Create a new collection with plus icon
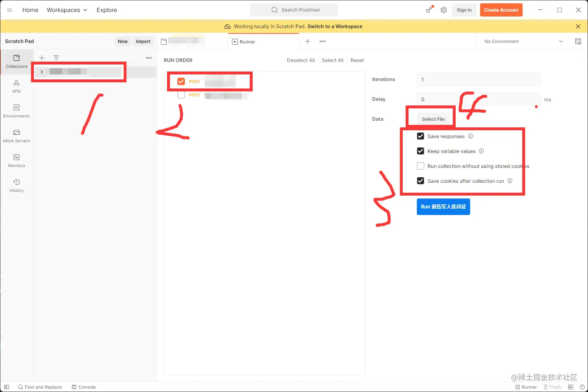 tap(42, 58)
